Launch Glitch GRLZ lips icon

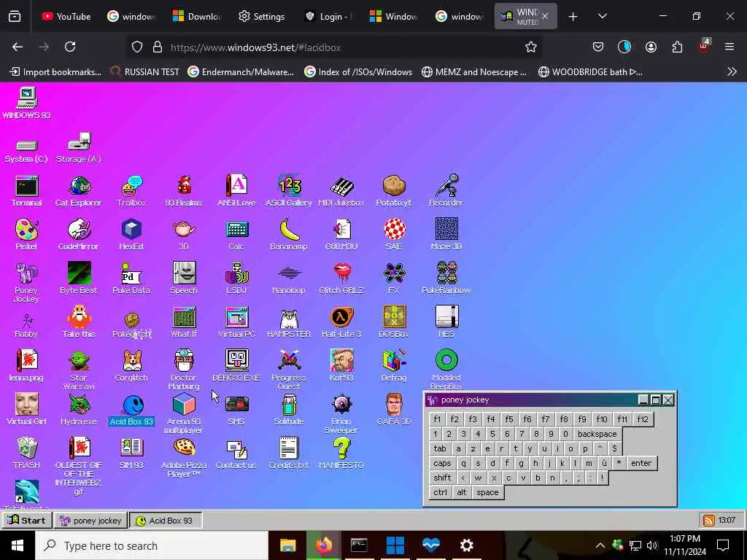tap(341, 278)
